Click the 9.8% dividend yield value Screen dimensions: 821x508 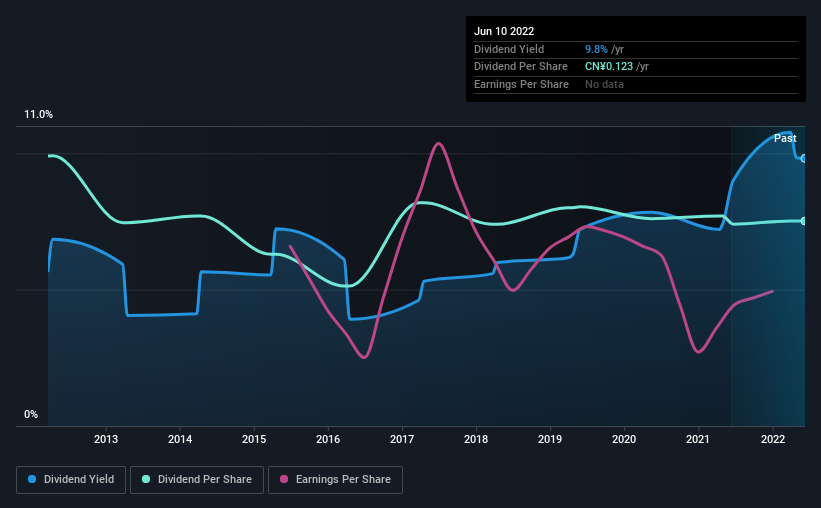pos(596,49)
